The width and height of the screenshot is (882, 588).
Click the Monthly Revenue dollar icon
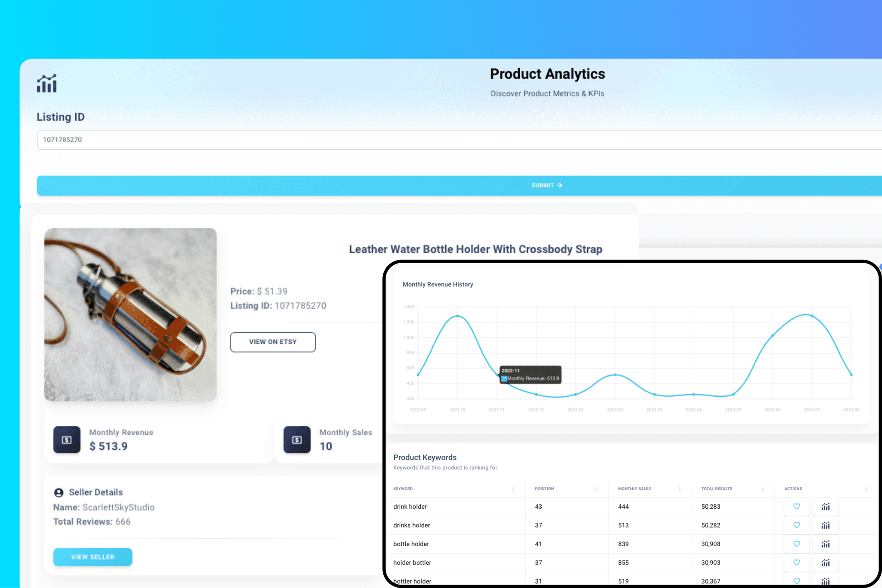pyautogui.click(x=67, y=440)
